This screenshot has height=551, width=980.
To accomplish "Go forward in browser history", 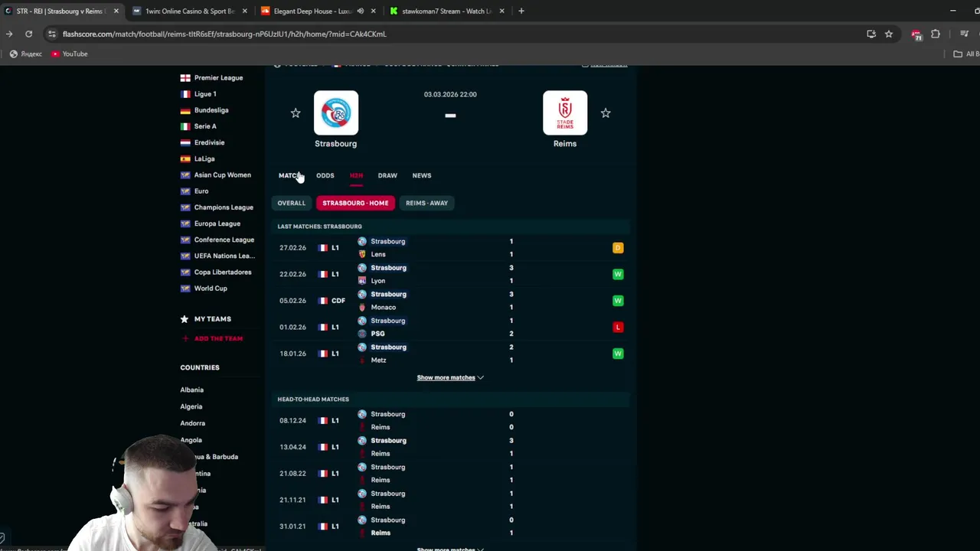I will pos(8,34).
